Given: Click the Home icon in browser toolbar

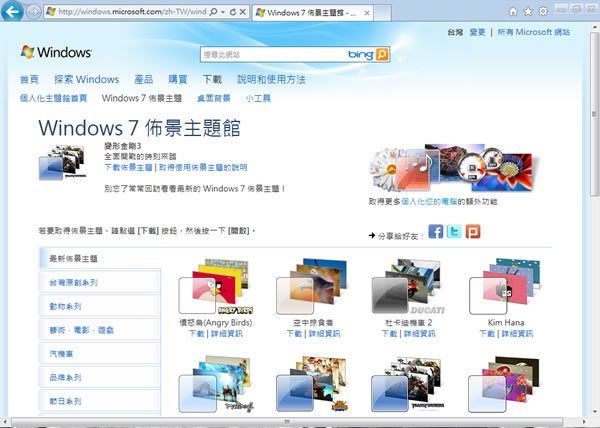Looking at the screenshot, I should click(x=513, y=11).
